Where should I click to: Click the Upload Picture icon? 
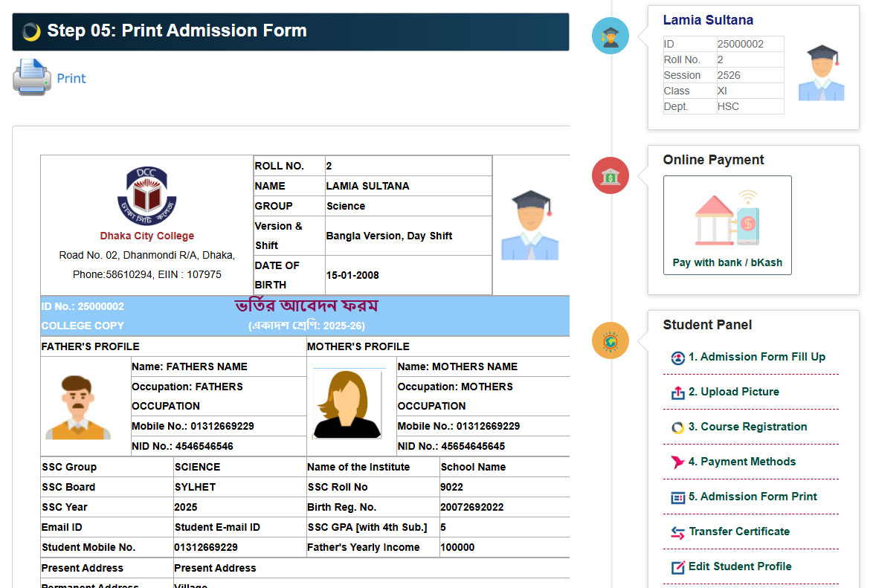click(677, 392)
